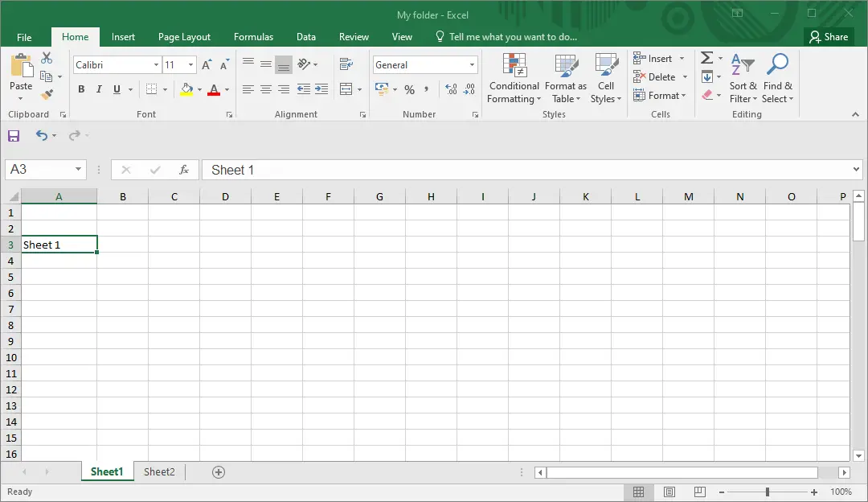
Task: Click the zoom slider handle
Action: point(768,492)
